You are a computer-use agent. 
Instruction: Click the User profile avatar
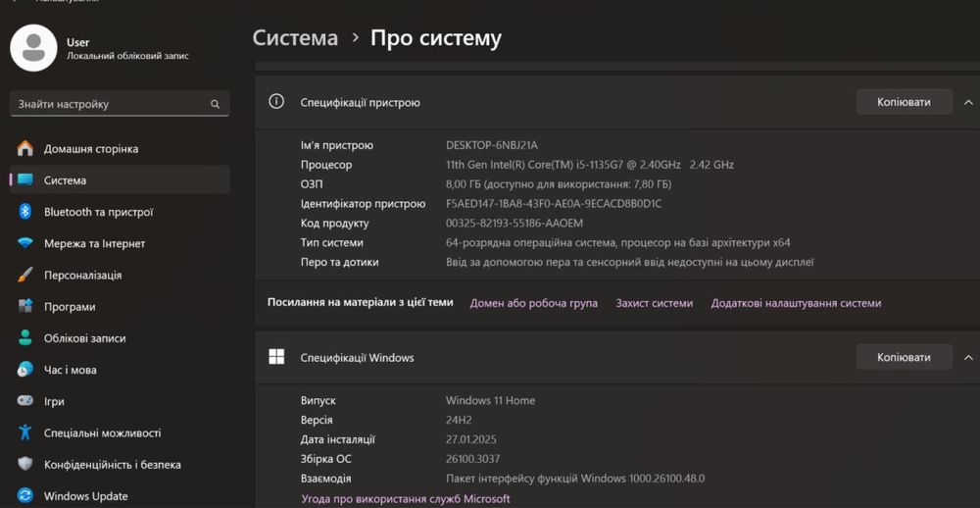(x=33, y=48)
